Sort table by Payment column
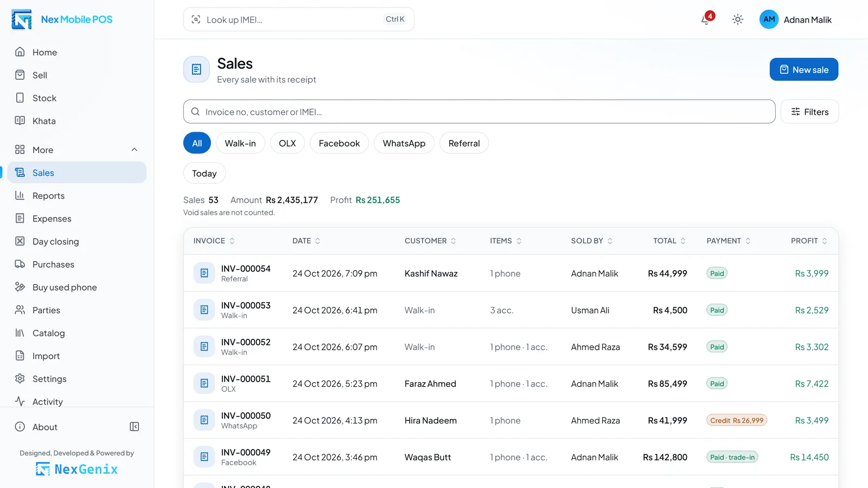Viewport: 868px width, 488px height. [729, 241]
